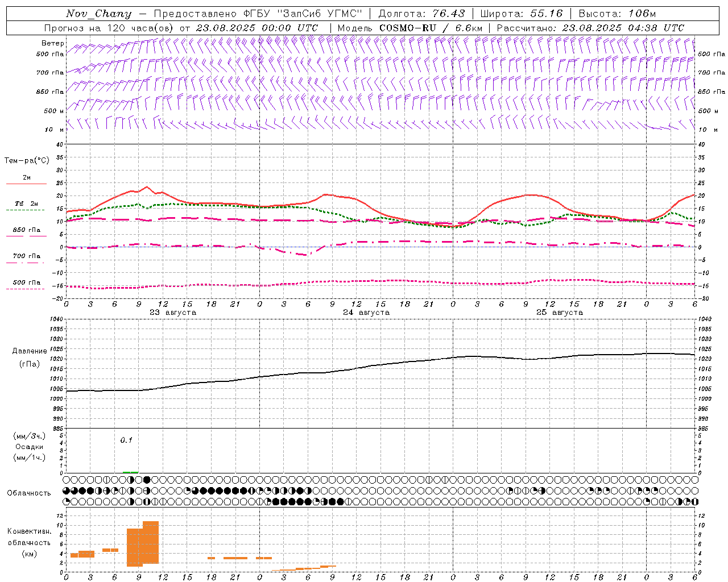728x582 pixels.
Task: Click the tallest orange convective cloud bar
Action: click(151, 542)
